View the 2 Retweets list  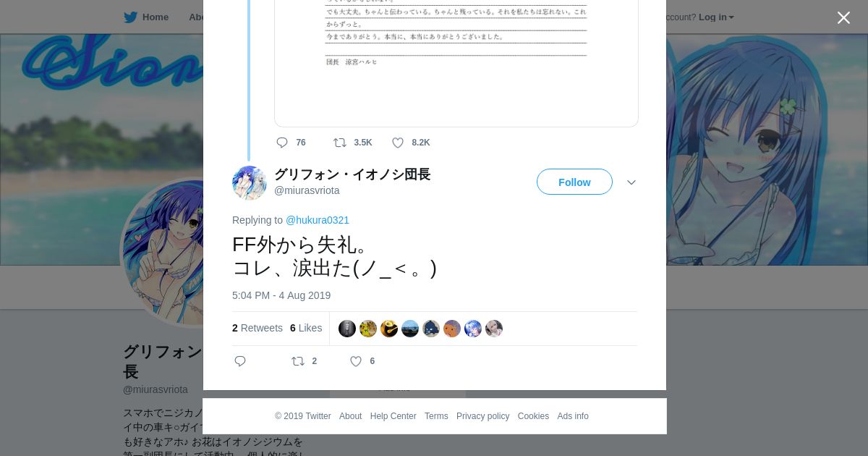258,328
